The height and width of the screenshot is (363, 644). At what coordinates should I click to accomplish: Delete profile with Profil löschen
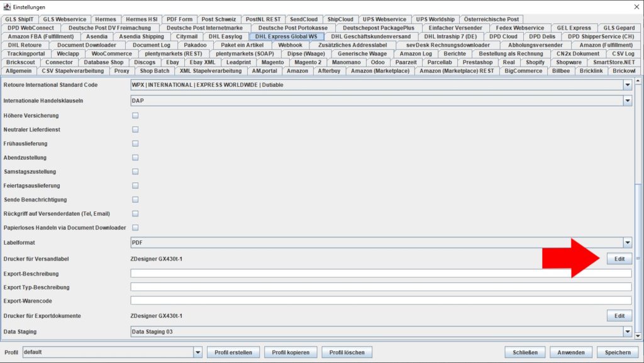click(347, 352)
